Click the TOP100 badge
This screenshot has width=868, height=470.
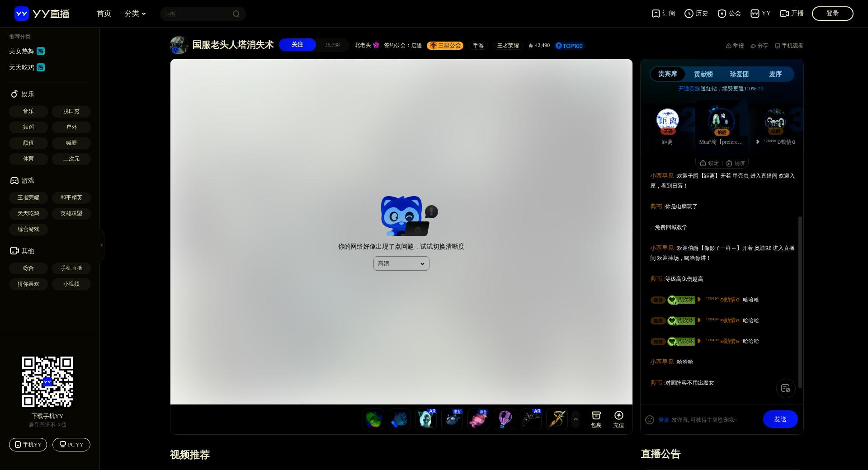570,46
